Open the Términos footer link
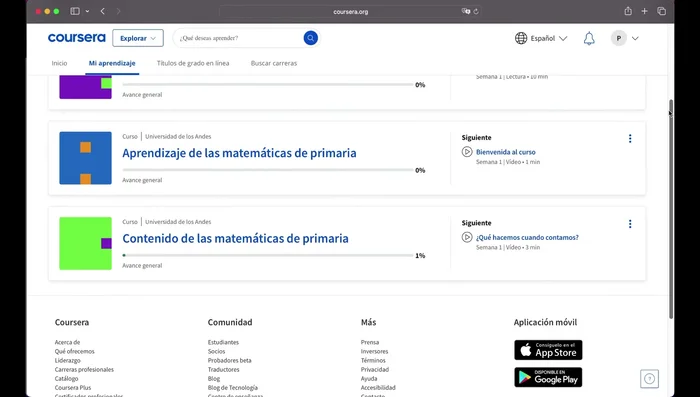Image resolution: width=700 pixels, height=397 pixels. (x=373, y=360)
